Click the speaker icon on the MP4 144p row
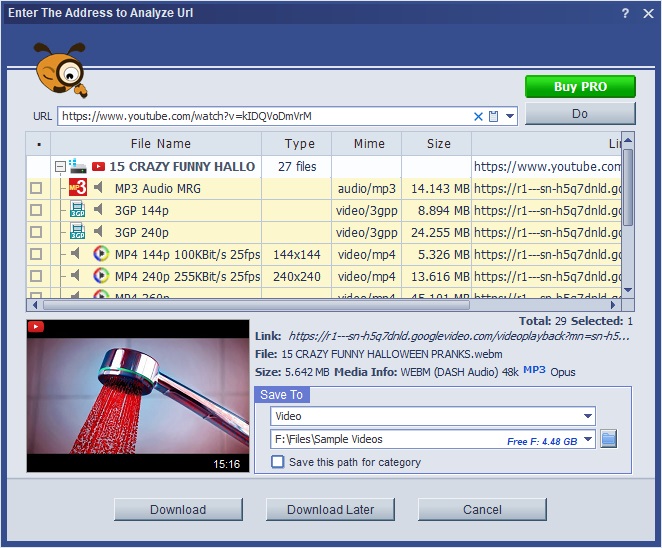The image size is (662, 548). [x=76, y=253]
